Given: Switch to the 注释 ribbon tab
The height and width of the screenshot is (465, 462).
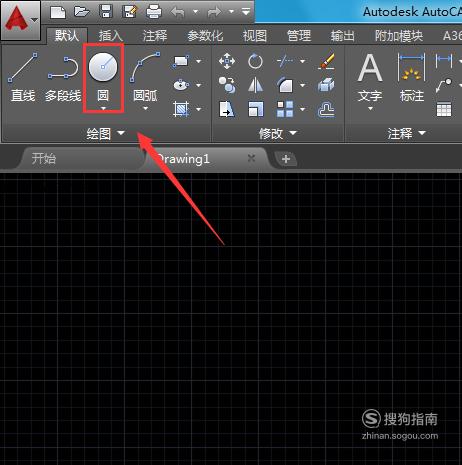Looking at the screenshot, I should point(155,36).
